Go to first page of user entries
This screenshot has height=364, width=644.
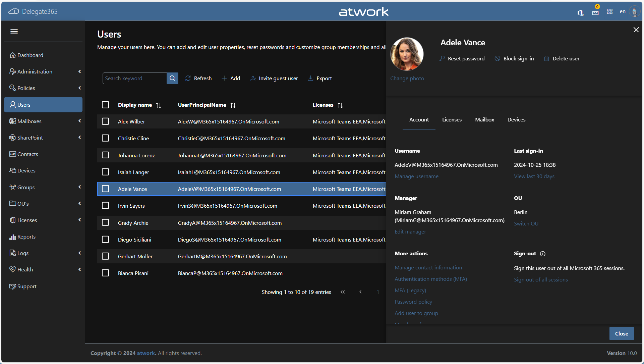(x=343, y=292)
